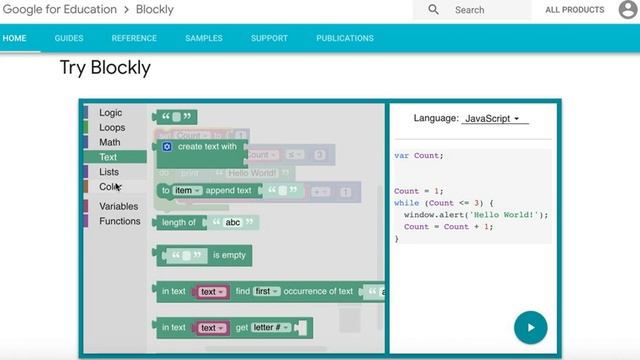The image size is (640, 360).
Task: Open text variable dropdown in find occurrence block
Action: (x=212, y=292)
